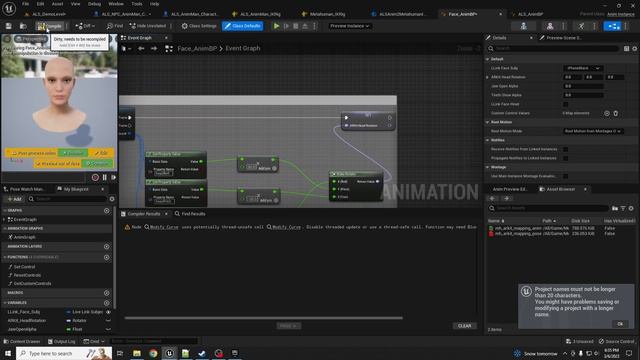Toggle Use Main Instance Montage Evaluation checkbox
640x360 pixels.
566,176
